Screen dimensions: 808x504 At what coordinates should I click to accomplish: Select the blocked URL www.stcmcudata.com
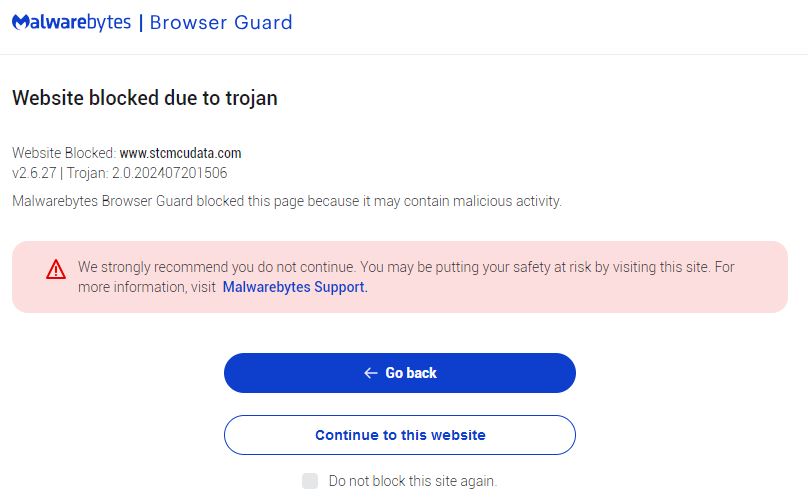tap(180, 153)
